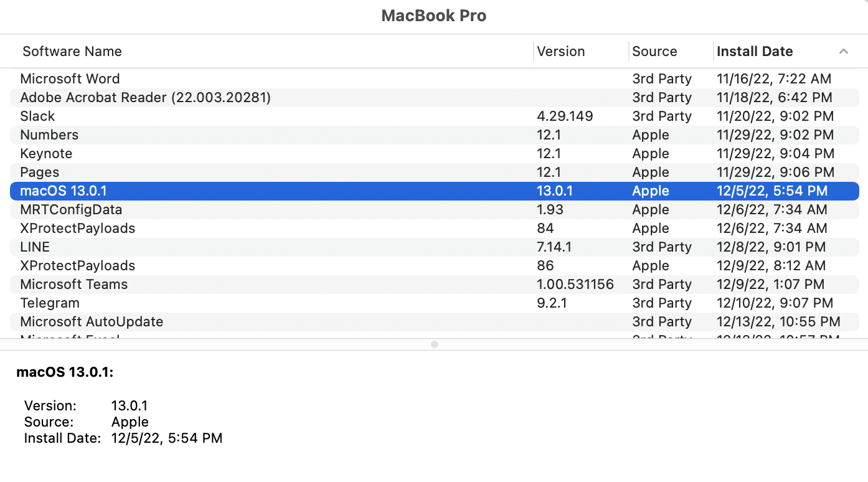This screenshot has width=868, height=482.
Task: Click install date 11/16/22, 7:22 AM
Action: tap(774, 79)
